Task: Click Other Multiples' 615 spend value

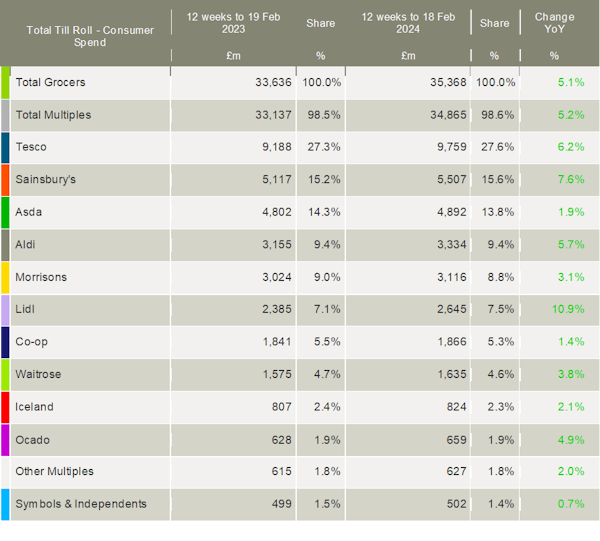Action: click(x=282, y=471)
